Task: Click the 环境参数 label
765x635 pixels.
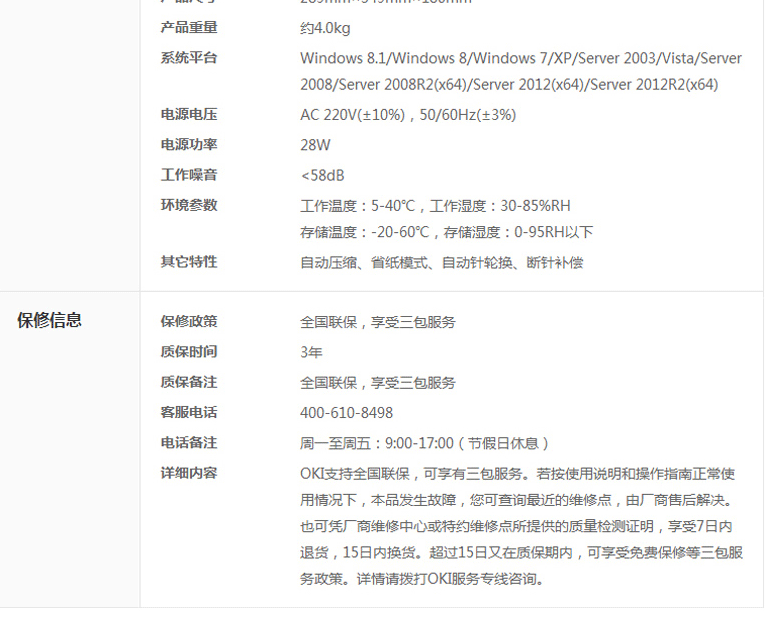Action: tap(188, 204)
